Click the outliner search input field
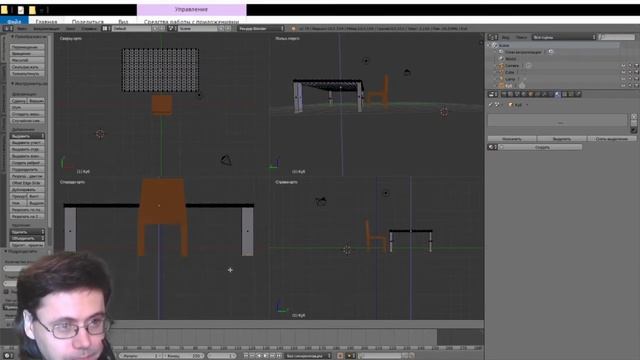 (618, 37)
